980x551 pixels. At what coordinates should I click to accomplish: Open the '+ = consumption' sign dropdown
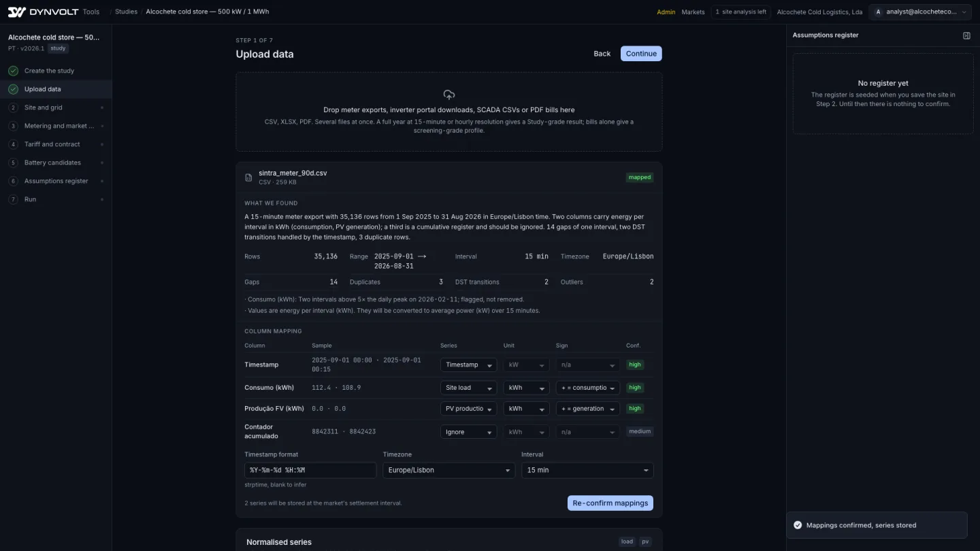coord(588,388)
